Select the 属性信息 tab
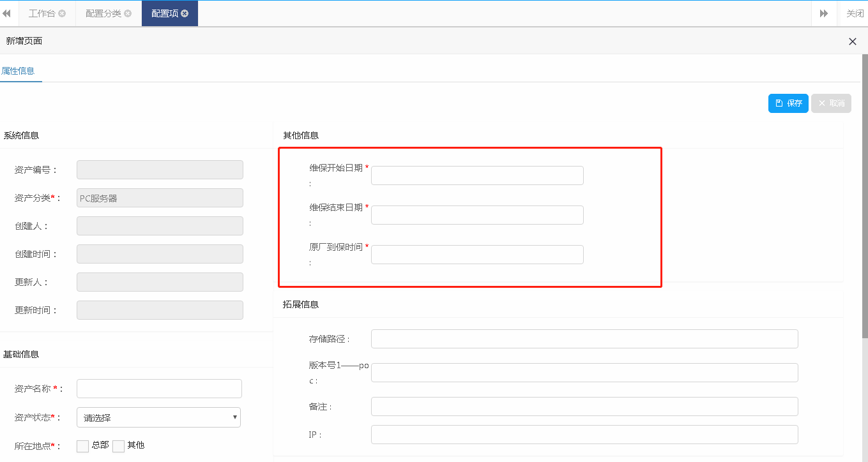 (18, 71)
